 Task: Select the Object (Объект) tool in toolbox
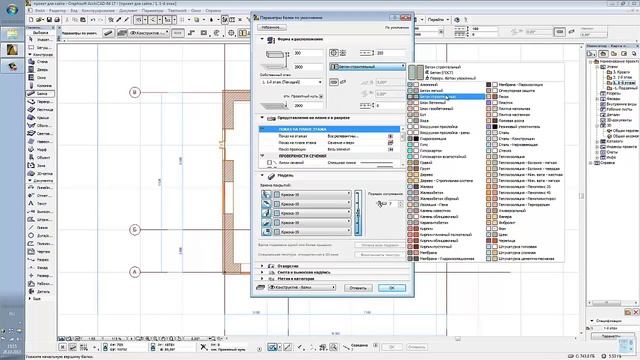coord(40,157)
